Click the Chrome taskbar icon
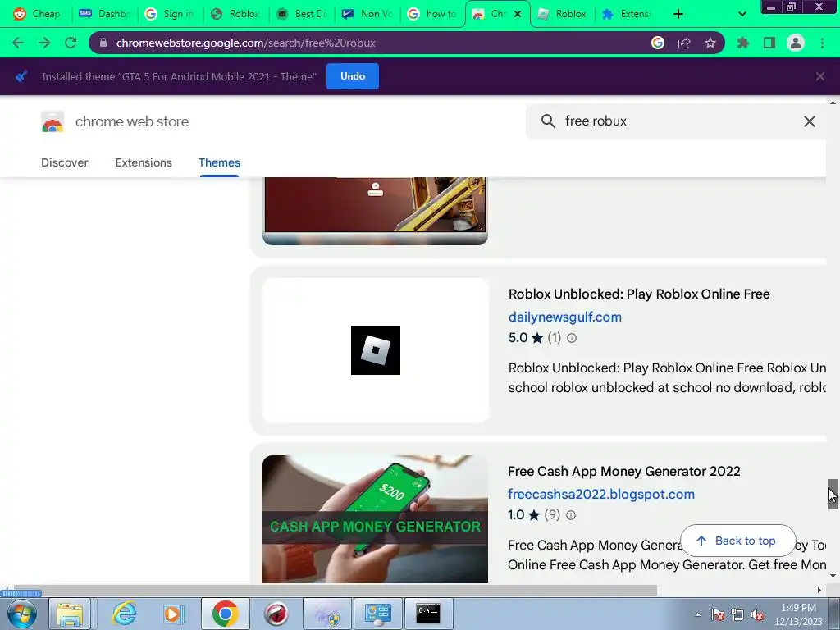The image size is (840, 630). click(225, 614)
